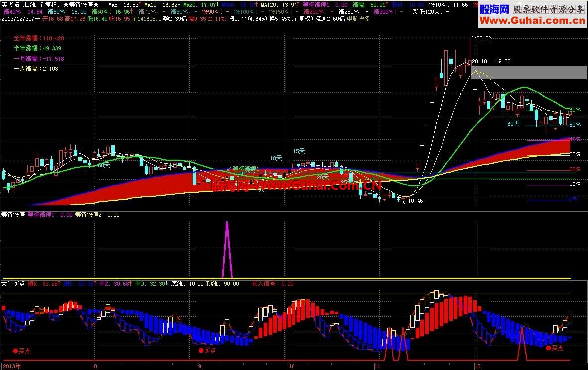Viewport: 588px width, 370px height.
Task: Click the gray gap zone rectangle
Action: (x=529, y=72)
